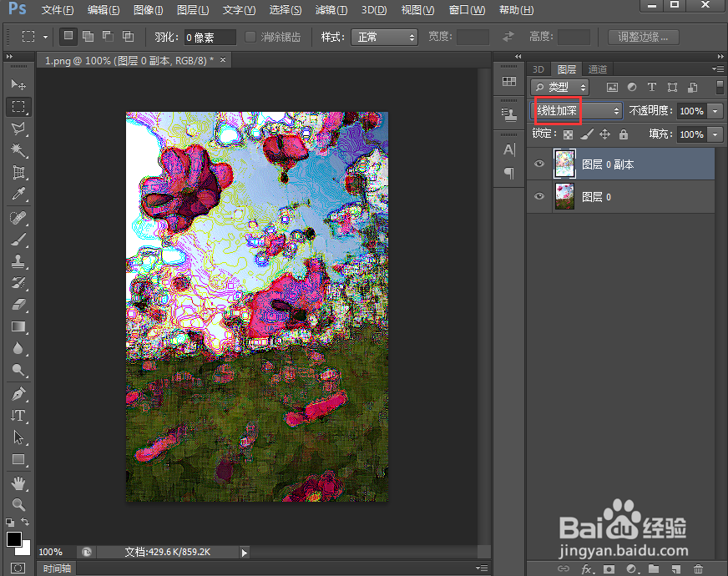Select the Horizontal Type tool

(x=18, y=416)
